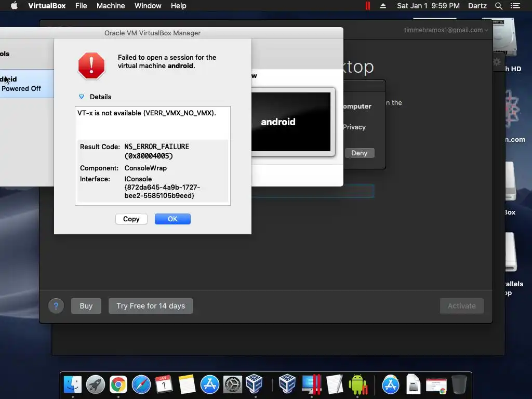Copy the error details to clipboard

[131, 219]
